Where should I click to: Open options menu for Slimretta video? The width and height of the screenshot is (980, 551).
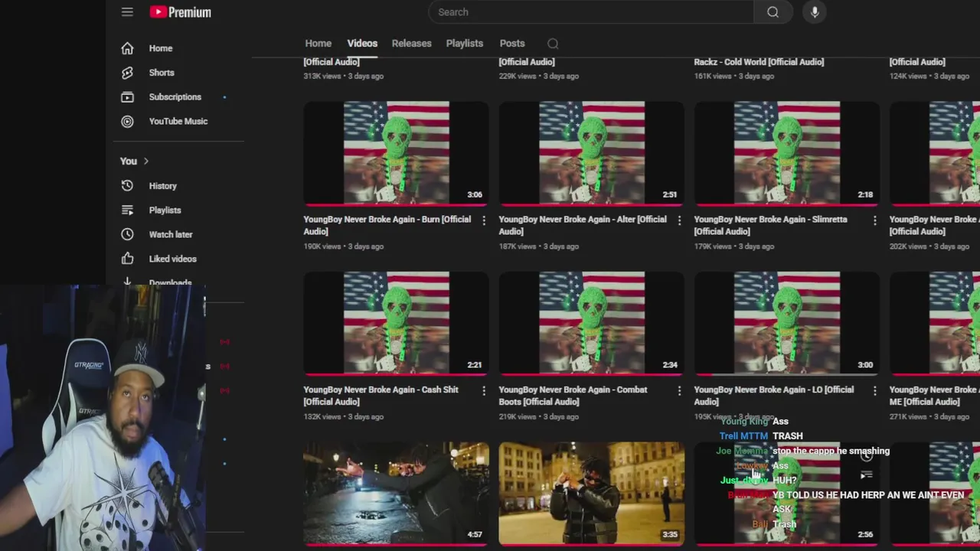click(x=874, y=220)
